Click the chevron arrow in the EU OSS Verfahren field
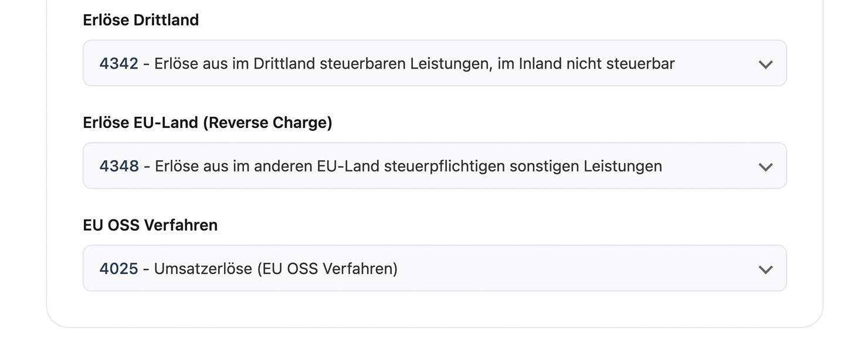Viewport: 868px width, 344px height. pyautogui.click(x=765, y=269)
